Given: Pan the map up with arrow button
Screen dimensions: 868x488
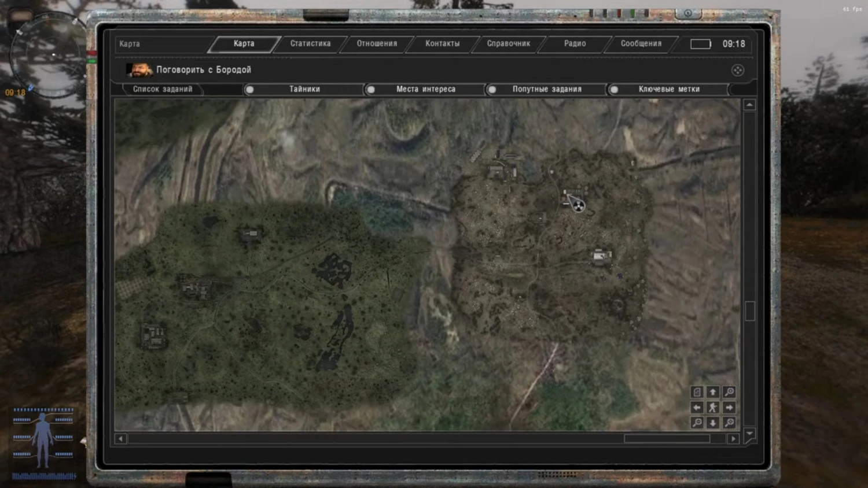Looking at the screenshot, I should pos(713,392).
